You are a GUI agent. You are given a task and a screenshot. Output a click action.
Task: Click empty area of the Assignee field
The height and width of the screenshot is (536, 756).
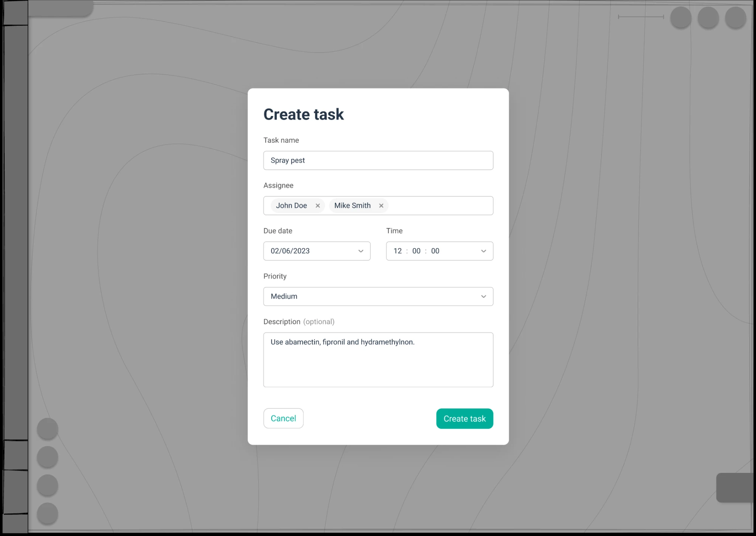pos(440,205)
